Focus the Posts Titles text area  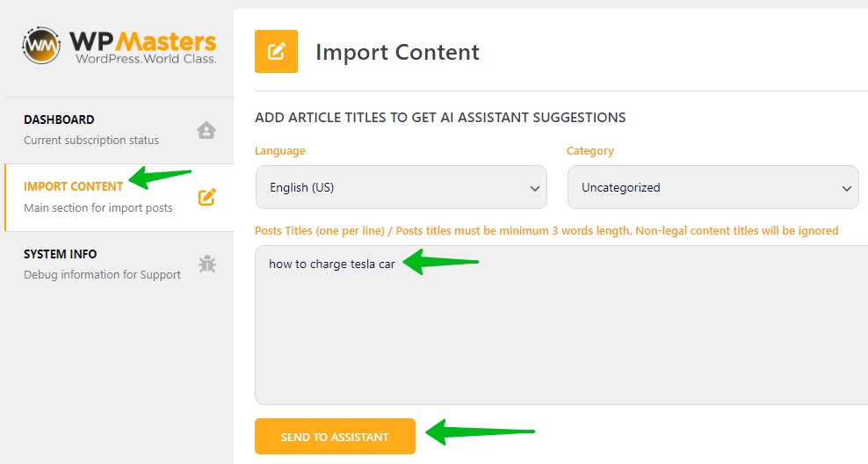(x=561, y=325)
